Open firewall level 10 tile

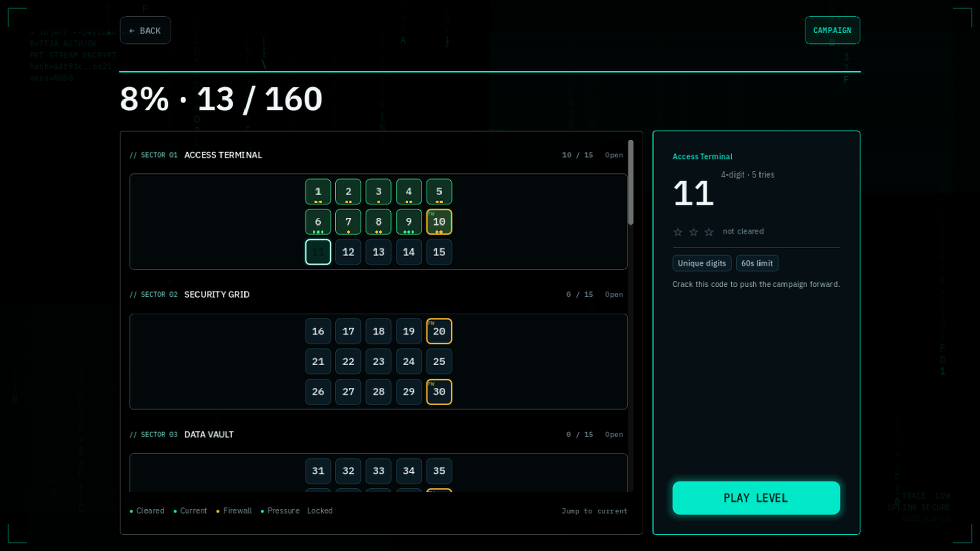coord(439,222)
